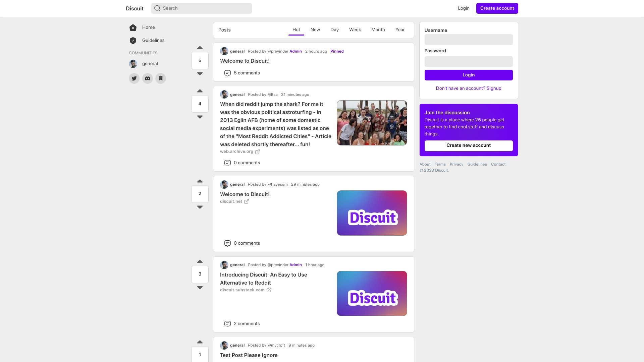This screenshot has width=644, height=362.
Task: Focus the Password input field
Action: [469, 62]
